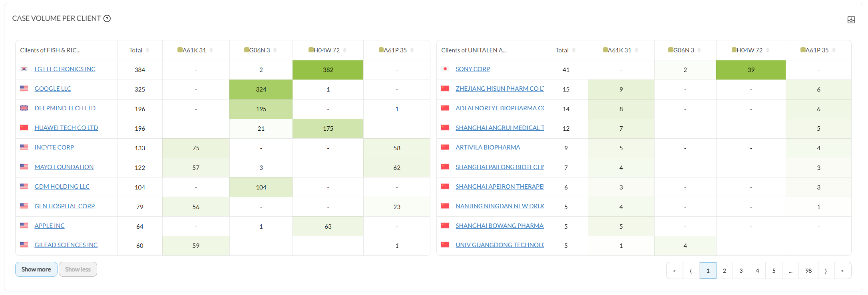The height and width of the screenshot is (295, 868).
Task: Select page 98 in pagination
Action: point(808,271)
